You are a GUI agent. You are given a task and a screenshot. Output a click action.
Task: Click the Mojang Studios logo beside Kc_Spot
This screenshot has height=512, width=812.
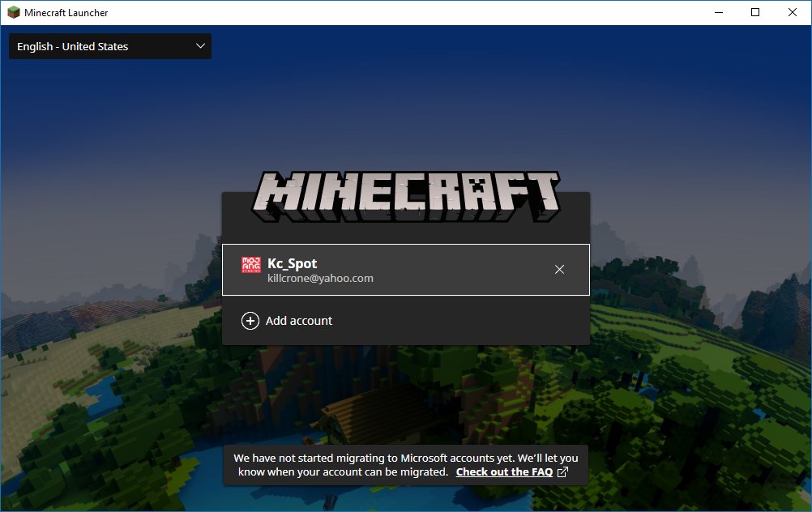tap(251, 265)
